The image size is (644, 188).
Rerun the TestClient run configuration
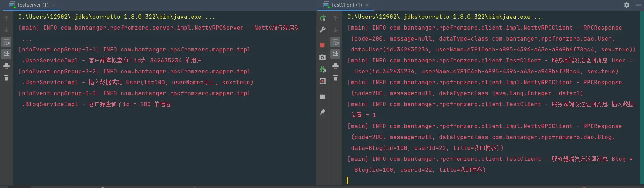(x=322, y=18)
